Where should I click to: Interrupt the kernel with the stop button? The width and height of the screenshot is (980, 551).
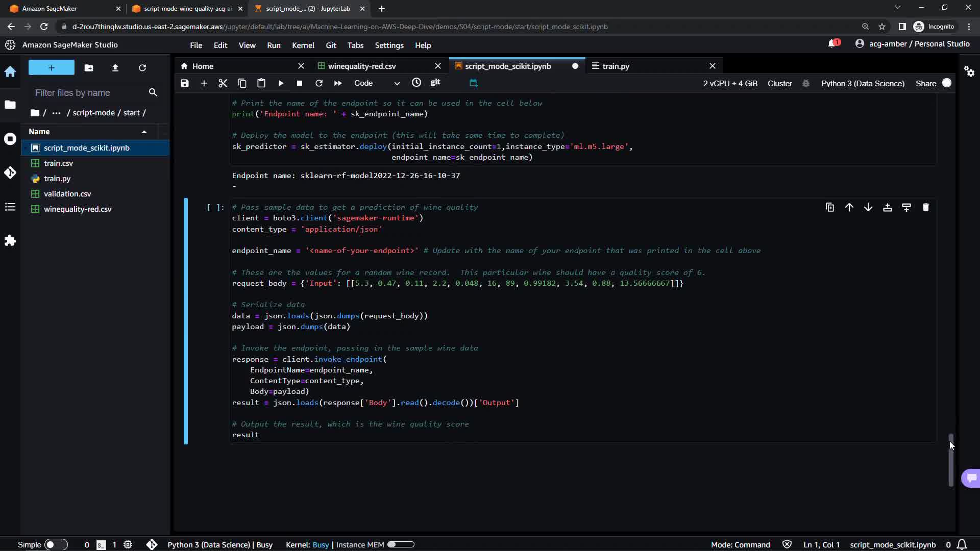[x=300, y=83]
